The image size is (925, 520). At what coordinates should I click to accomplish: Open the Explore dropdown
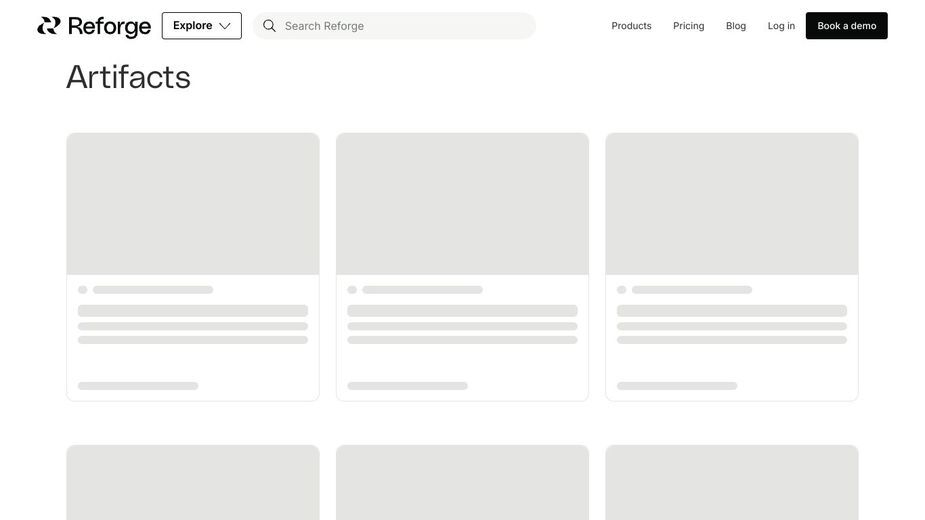point(202,26)
